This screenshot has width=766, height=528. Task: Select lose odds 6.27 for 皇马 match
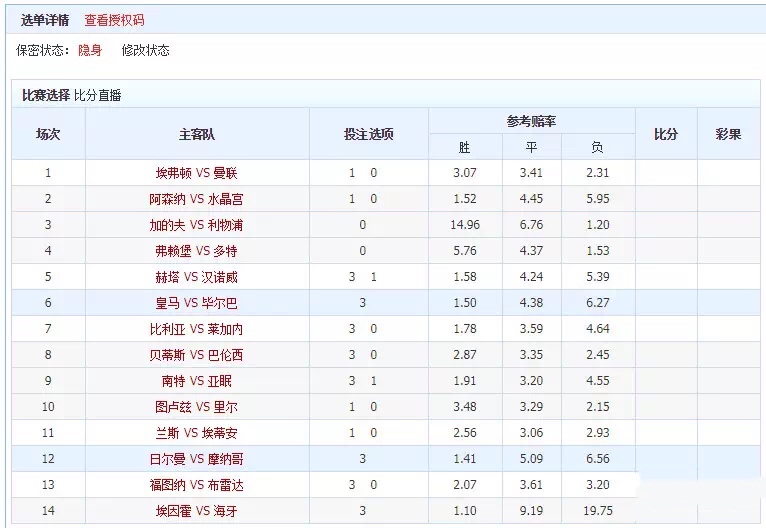pos(598,303)
